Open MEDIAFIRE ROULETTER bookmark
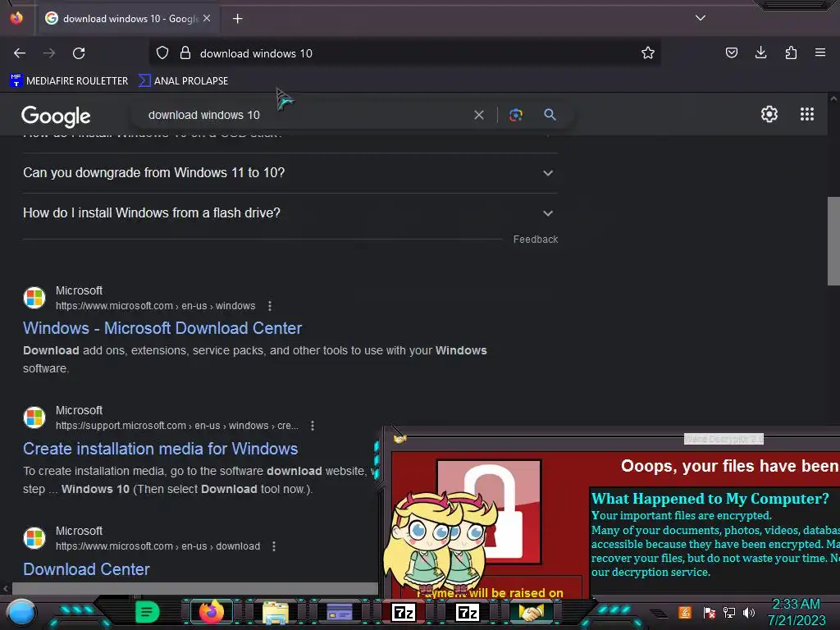The image size is (840, 630). 69,81
